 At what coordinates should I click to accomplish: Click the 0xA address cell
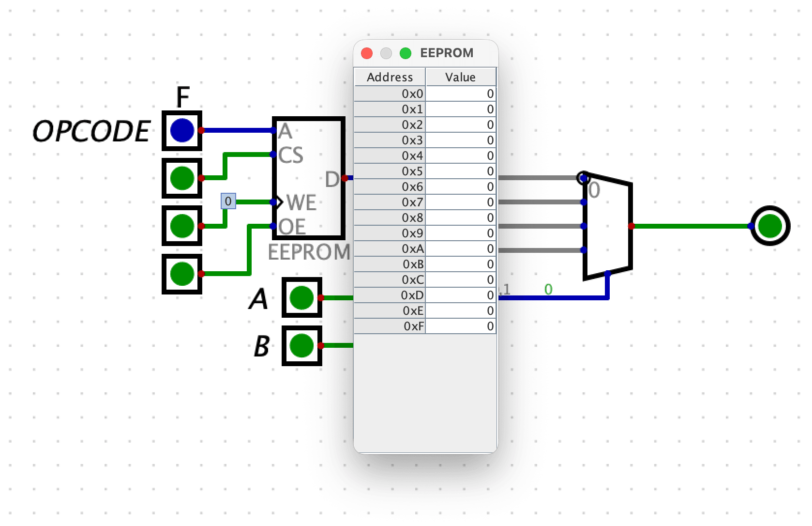click(x=390, y=248)
